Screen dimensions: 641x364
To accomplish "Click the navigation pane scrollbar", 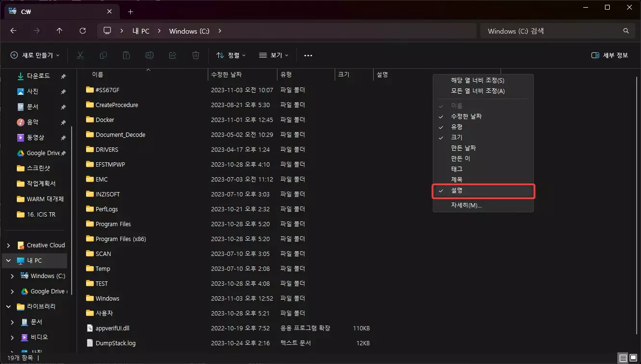I will [72, 210].
